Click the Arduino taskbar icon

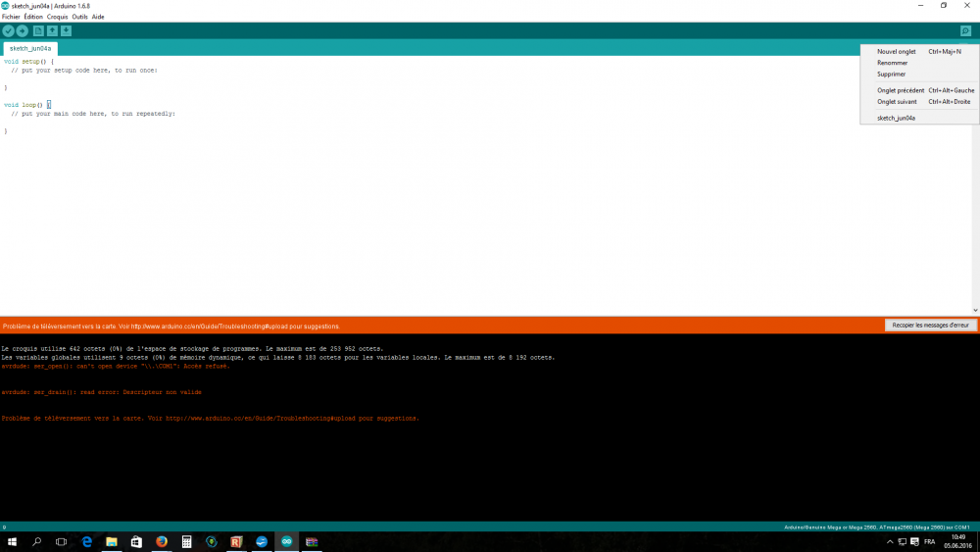pos(286,541)
